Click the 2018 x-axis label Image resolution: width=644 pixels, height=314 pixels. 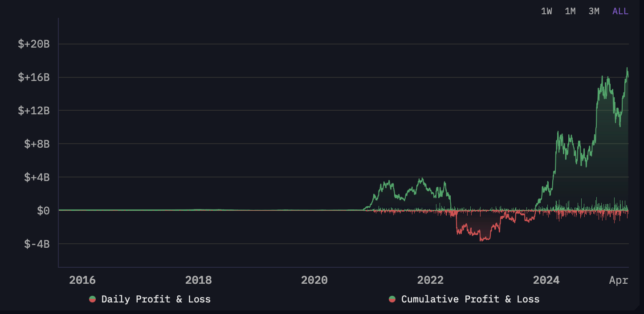click(198, 280)
